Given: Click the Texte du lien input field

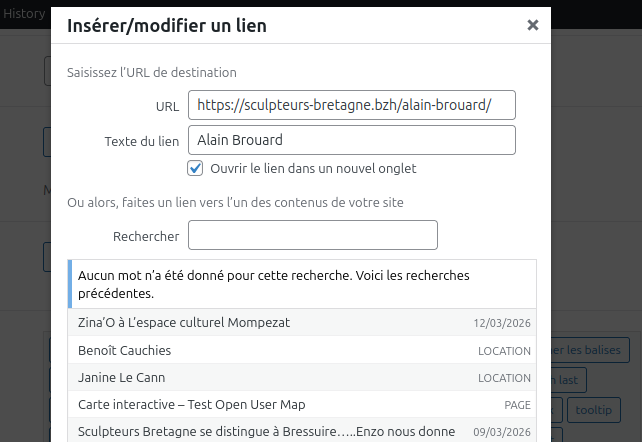Looking at the screenshot, I should [x=352, y=140].
